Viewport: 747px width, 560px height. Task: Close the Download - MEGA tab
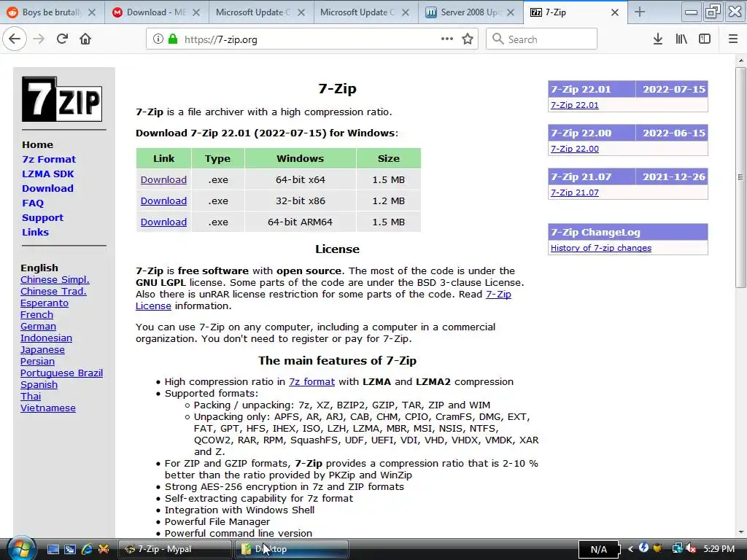point(196,12)
